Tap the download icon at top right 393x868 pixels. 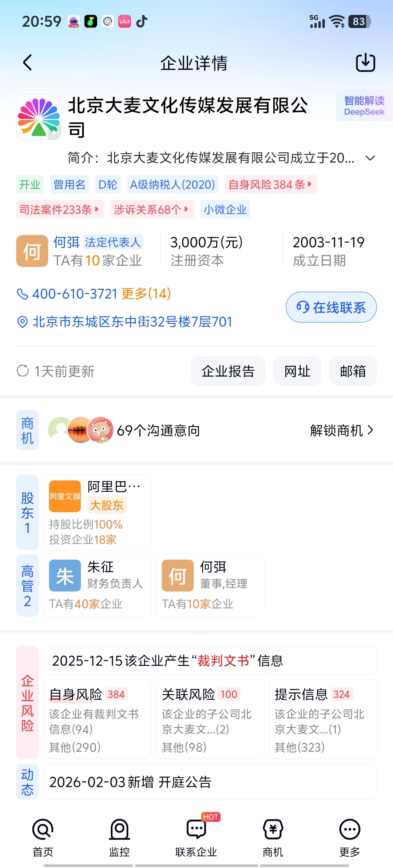(365, 63)
